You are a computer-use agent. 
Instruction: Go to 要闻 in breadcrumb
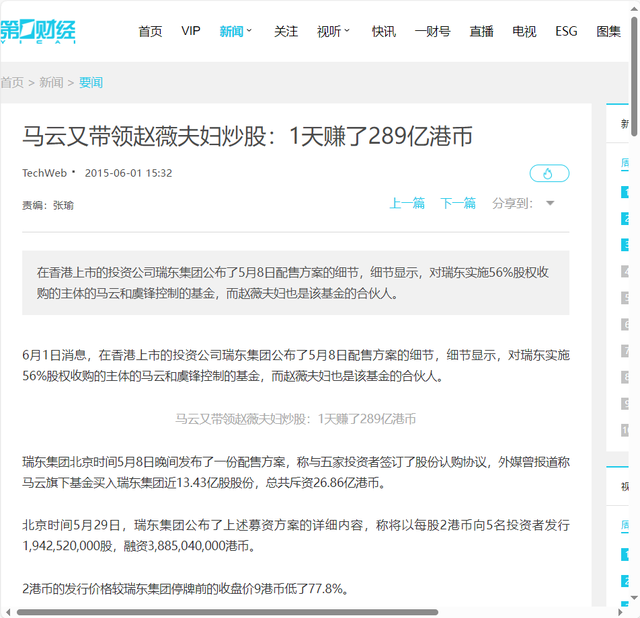coord(91,82)
